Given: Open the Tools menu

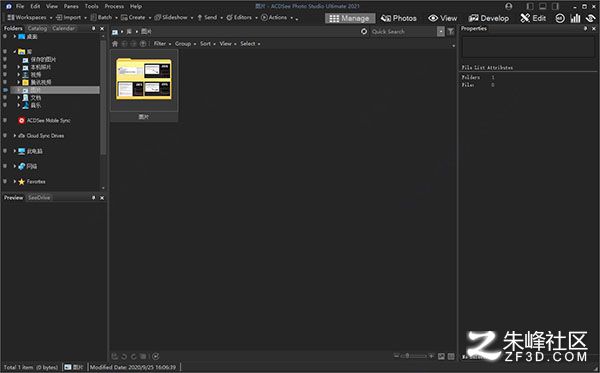Looking at the screenshot, I should (91, 6).
